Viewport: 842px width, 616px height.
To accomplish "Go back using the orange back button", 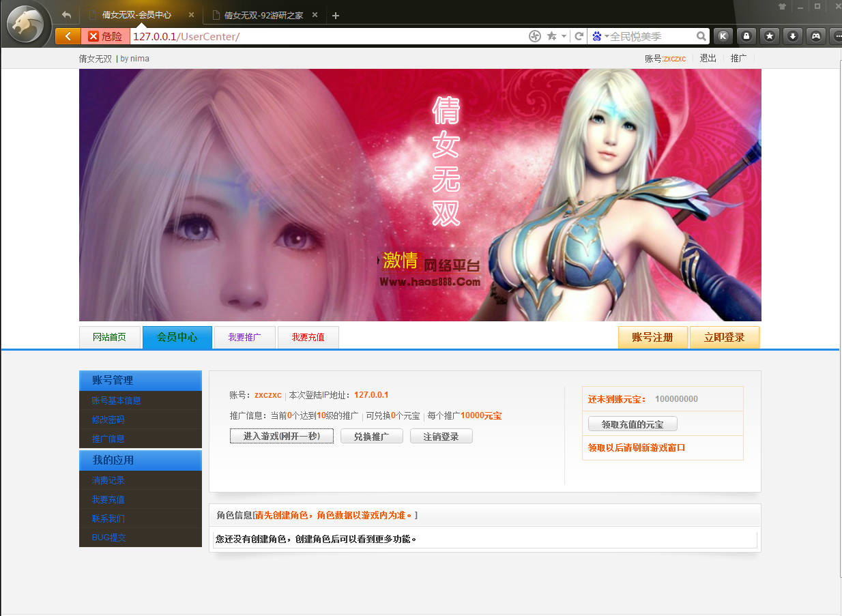I will pos(68,36).
